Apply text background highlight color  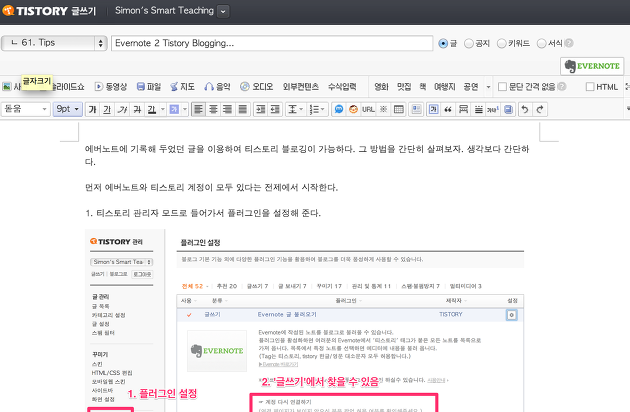174,109
